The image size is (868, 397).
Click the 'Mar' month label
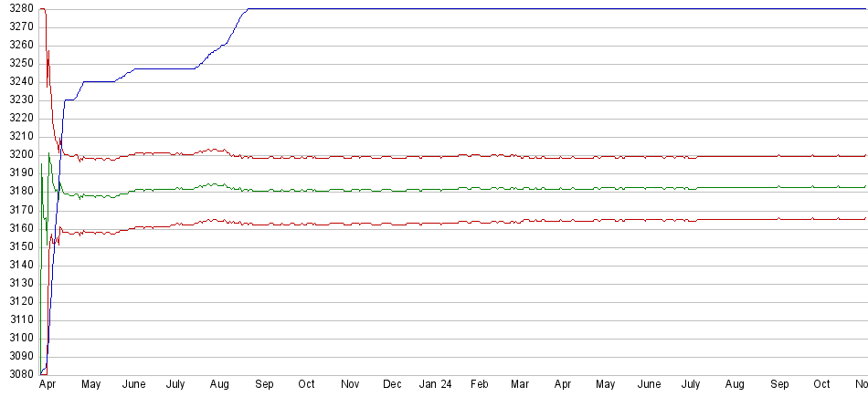(x=520, y=384)
